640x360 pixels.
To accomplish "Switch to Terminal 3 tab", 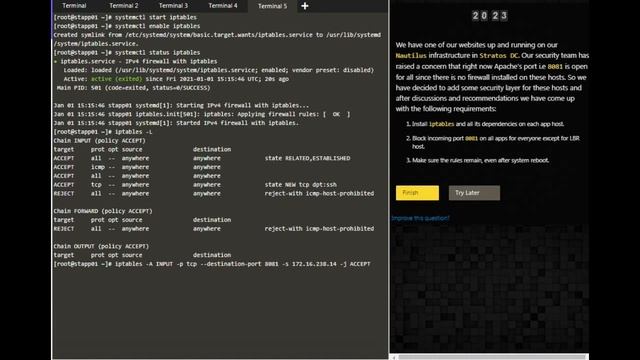I will 173,6.
